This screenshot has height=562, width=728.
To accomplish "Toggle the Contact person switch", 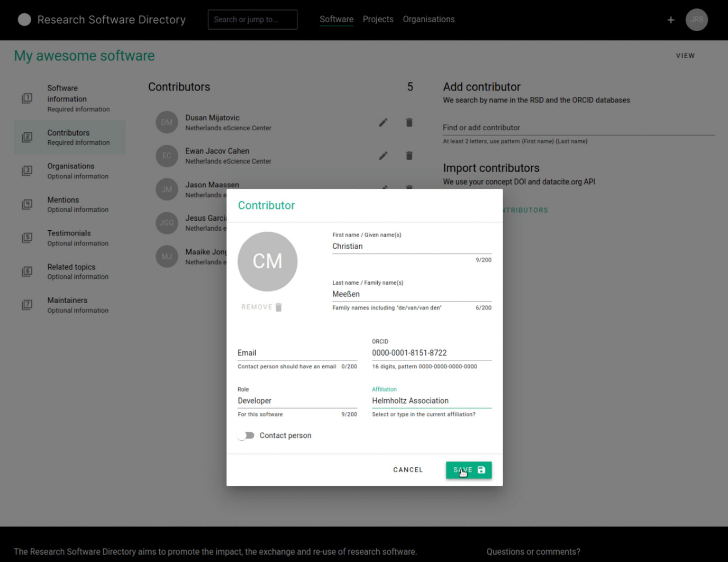I will click(x=246, y=436).
